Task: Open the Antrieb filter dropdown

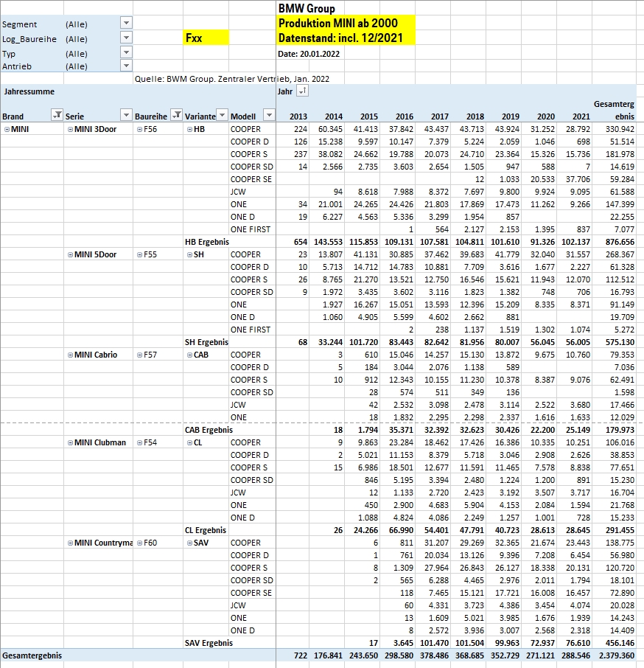Action: click(x=126, y=66)
